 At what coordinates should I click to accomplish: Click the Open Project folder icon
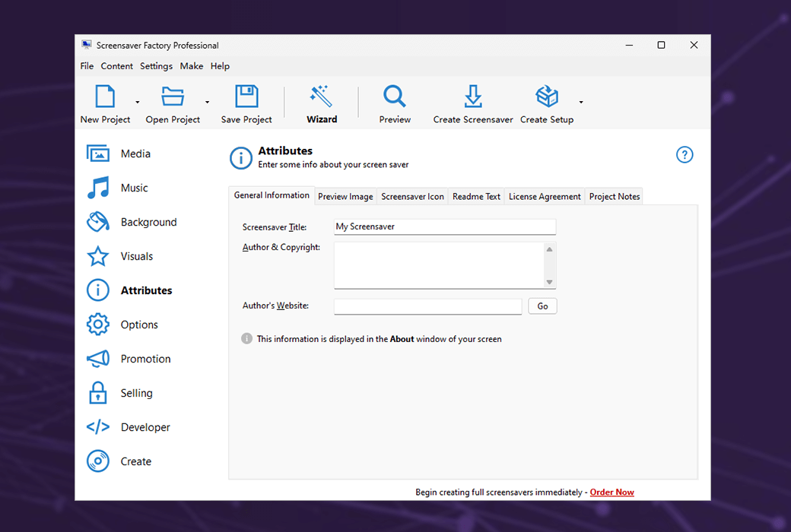coord(173,97)
